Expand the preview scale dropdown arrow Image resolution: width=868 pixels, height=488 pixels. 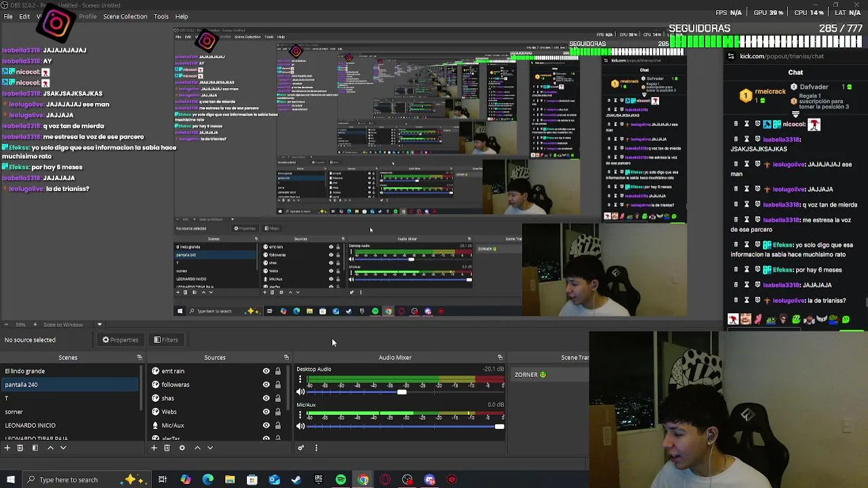(99, 325)
